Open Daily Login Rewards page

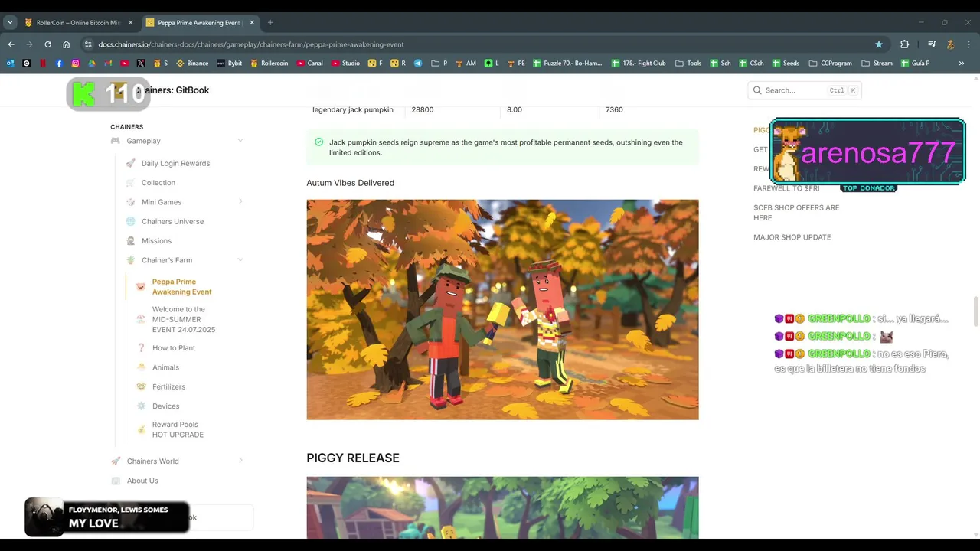point(175,163)
